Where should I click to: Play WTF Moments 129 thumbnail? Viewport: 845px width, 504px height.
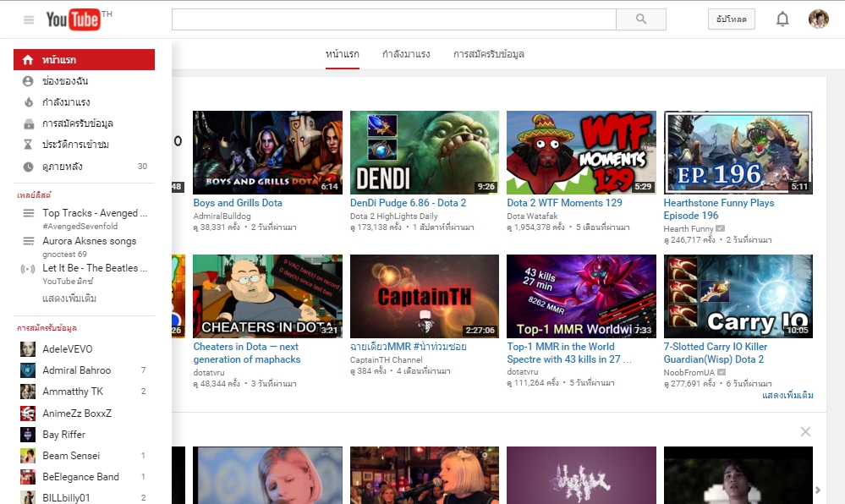click(581, 152)
